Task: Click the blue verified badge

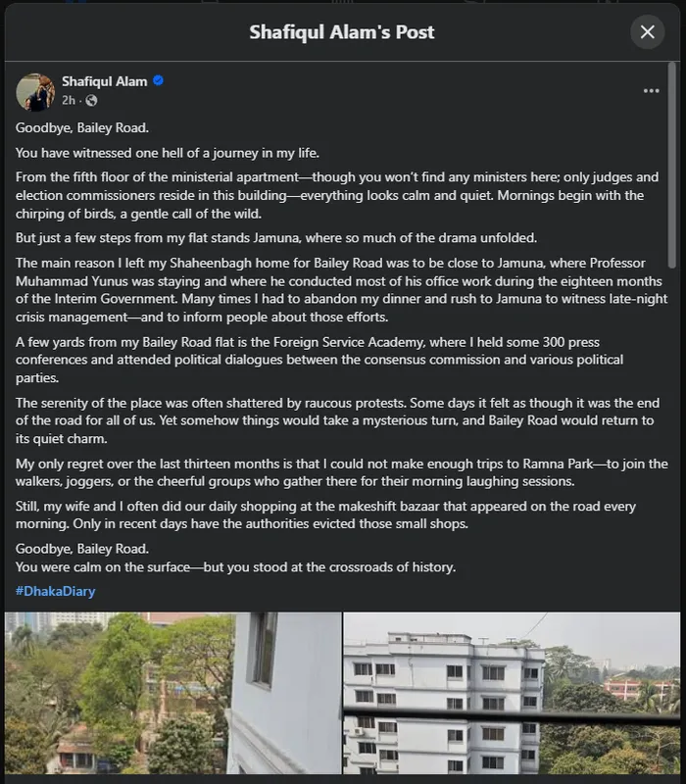Action: click(x=159, y=81)
